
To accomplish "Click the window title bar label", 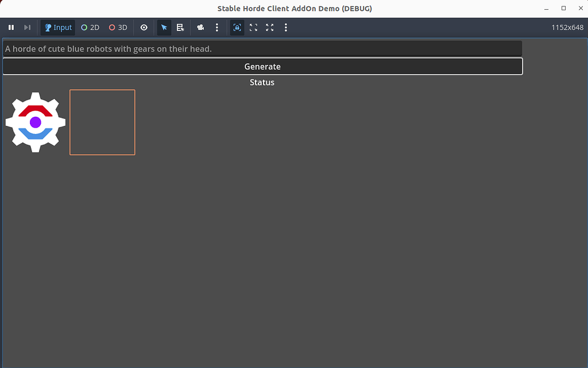I will [294, 8].
